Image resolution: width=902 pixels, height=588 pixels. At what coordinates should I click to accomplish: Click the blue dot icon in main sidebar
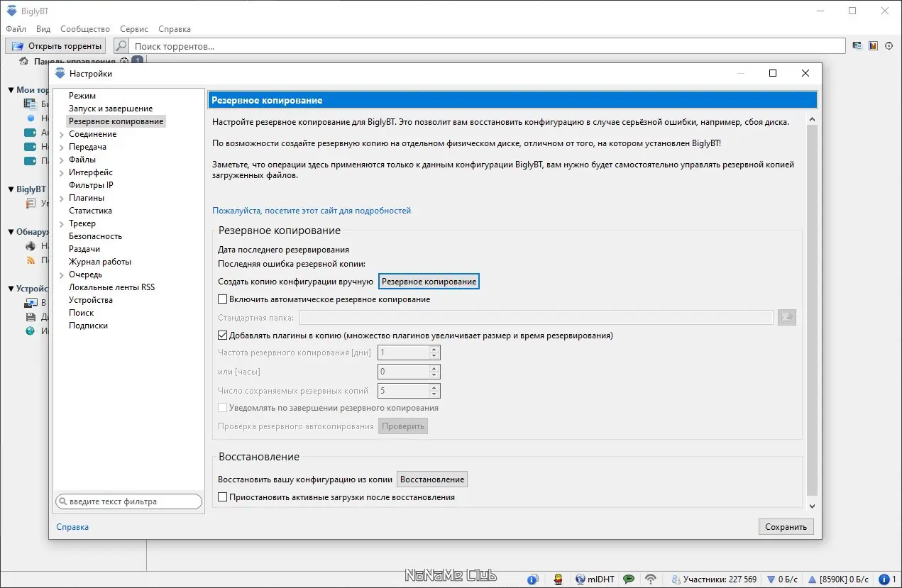[31, 118]
